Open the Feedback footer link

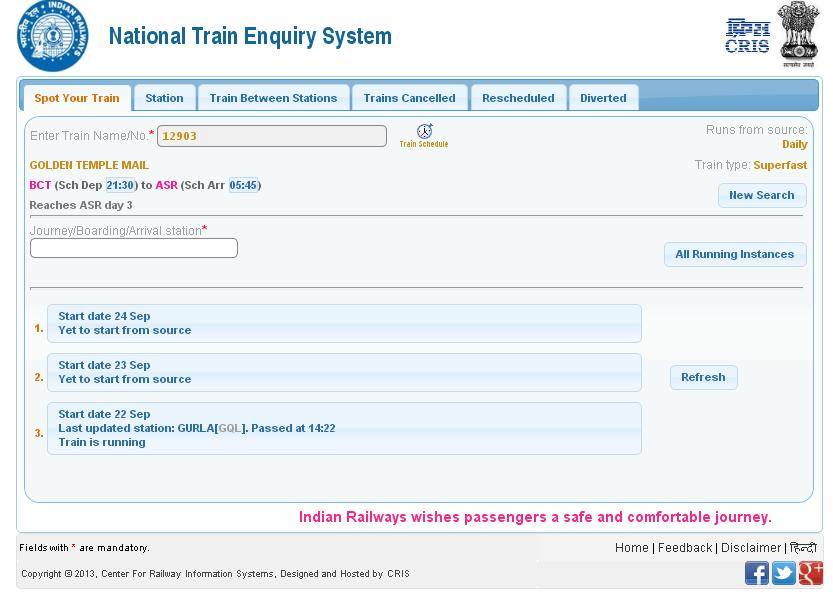click(x=685, y=548)
